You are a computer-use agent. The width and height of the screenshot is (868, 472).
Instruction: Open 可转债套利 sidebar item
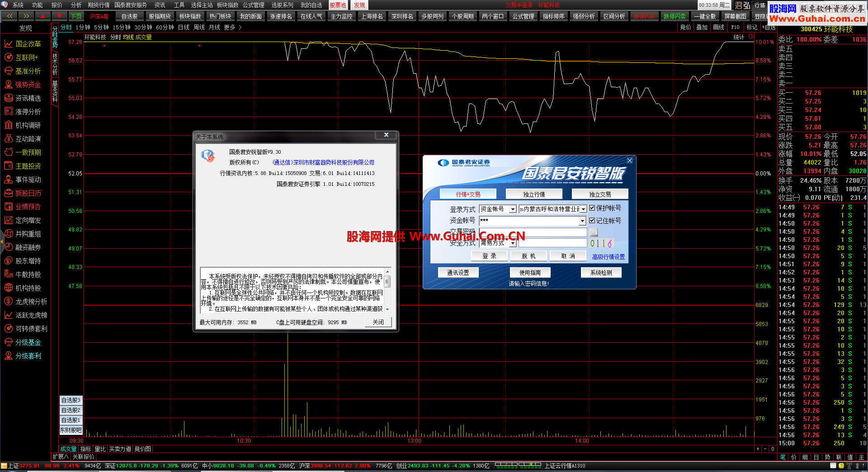25,329
